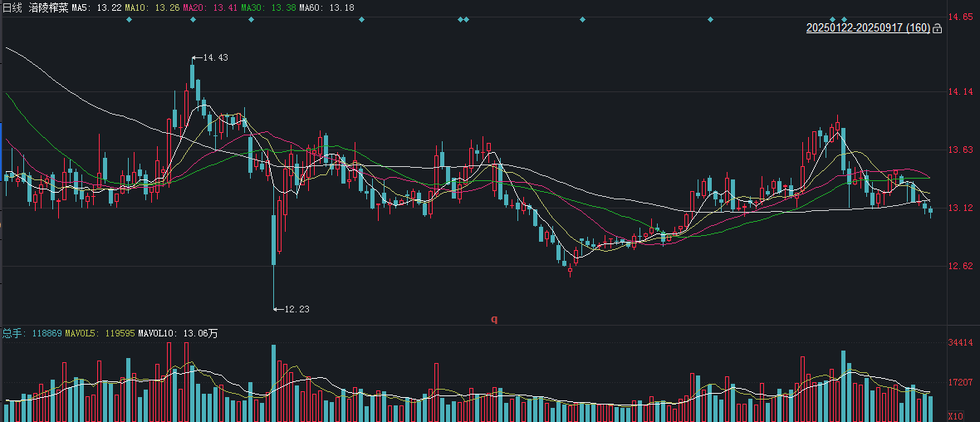This screenshot has height=422, width=980.
Task: Click the 涪陵榨菜 stock name
Action: (48, 8)
